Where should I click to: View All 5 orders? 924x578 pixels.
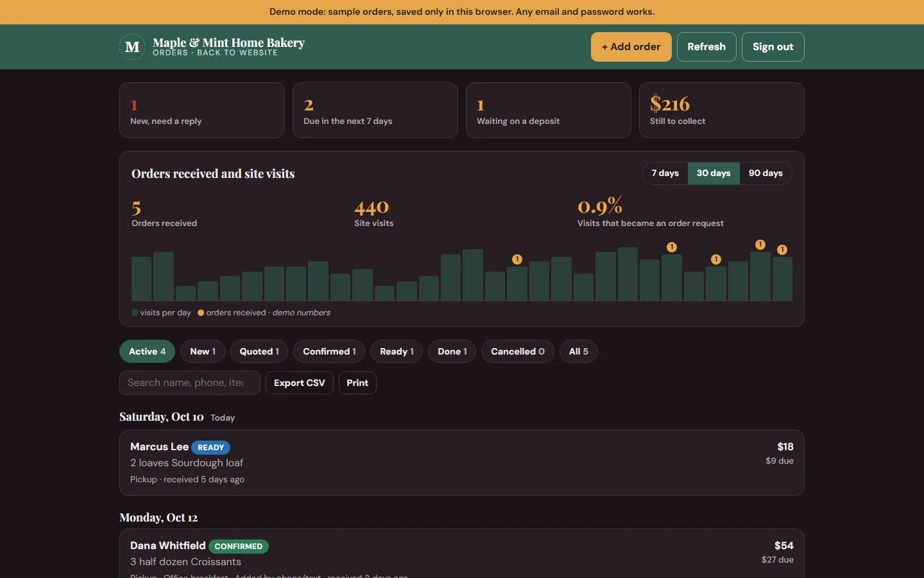click(x=579, y=351)
